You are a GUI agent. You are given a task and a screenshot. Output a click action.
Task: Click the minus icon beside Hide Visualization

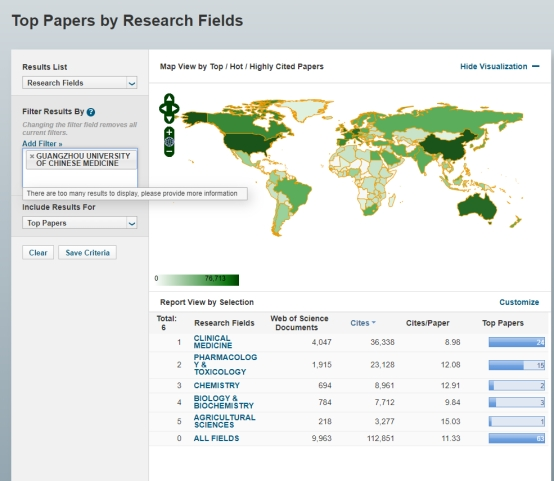click(x=536, y=66)
